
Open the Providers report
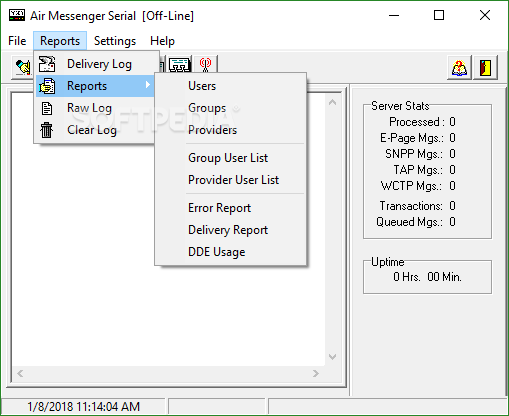tap(230, 130)
